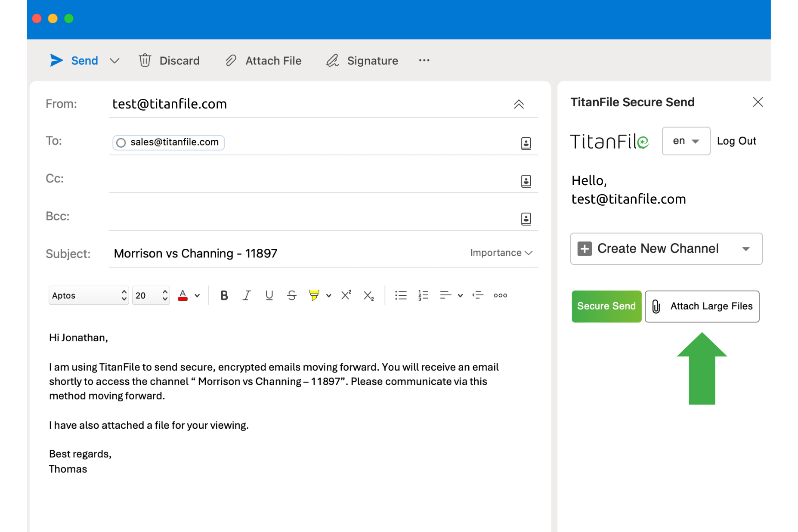Toggle underline formatting

269,296
